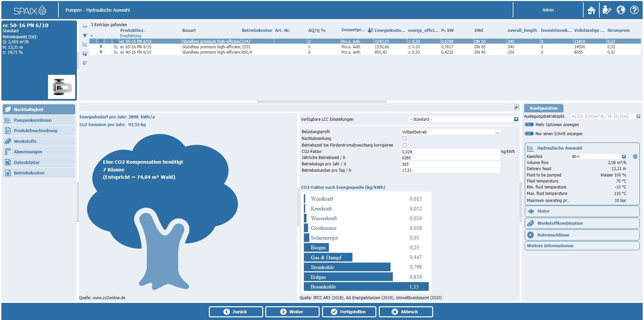This screenshot has width=644, height=320.
Task: Go to the Home page icon
Action: [x=591, y=10]
